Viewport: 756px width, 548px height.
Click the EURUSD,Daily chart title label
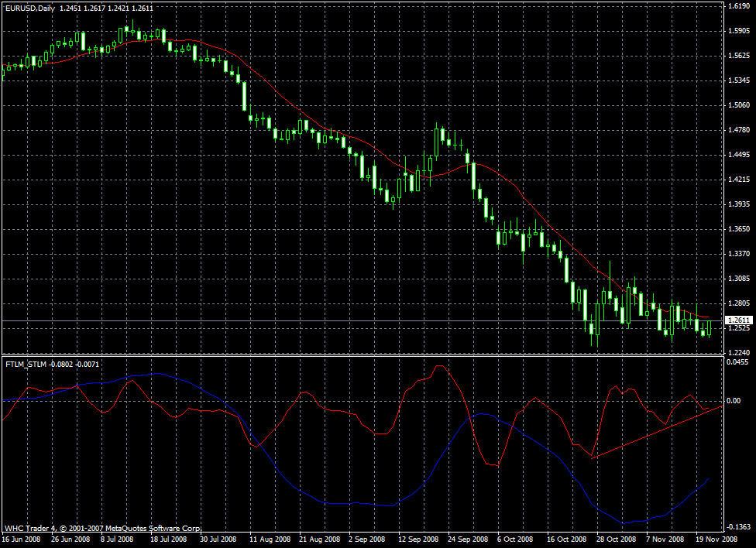[29, 7]
